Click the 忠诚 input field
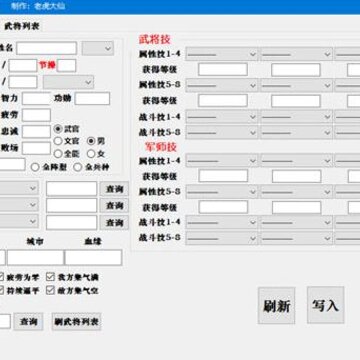The width and height of the screenshot is (360, 360). (x=36, y=132)
